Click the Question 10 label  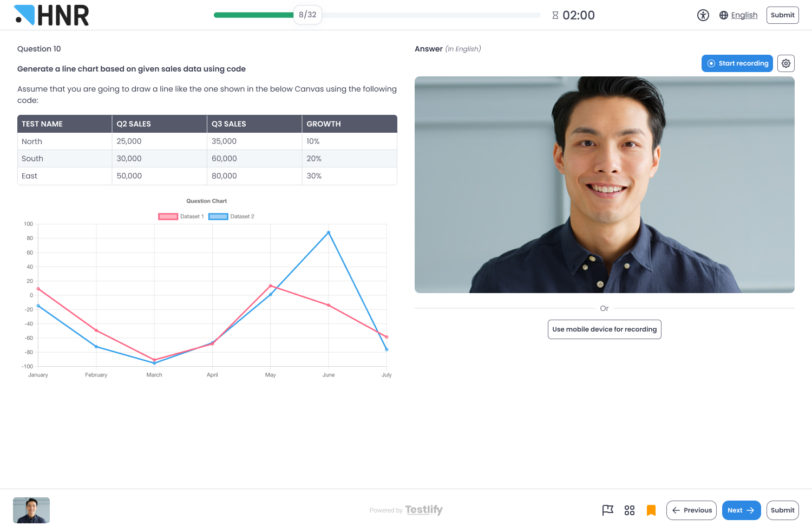point(39,49)
